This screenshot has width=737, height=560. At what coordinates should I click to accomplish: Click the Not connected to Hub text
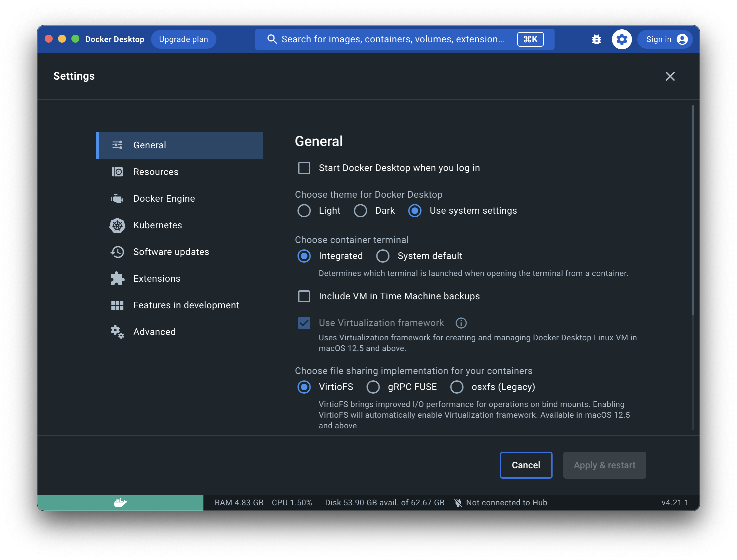(507, 503)
